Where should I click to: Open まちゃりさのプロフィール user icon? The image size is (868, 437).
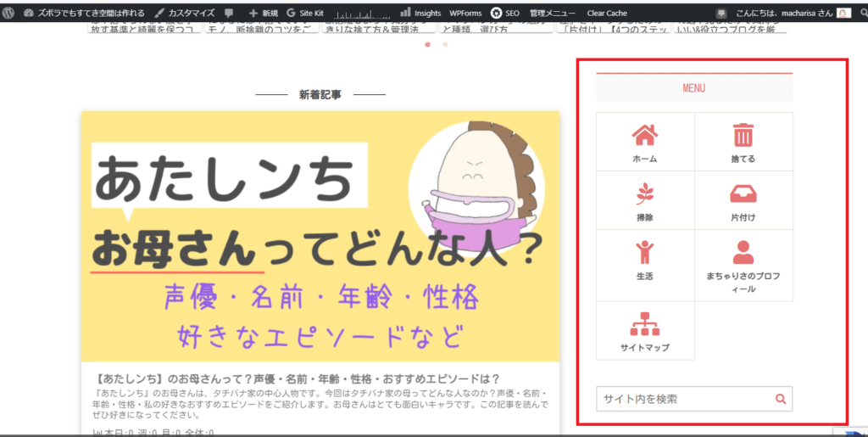tap(743, 252)
